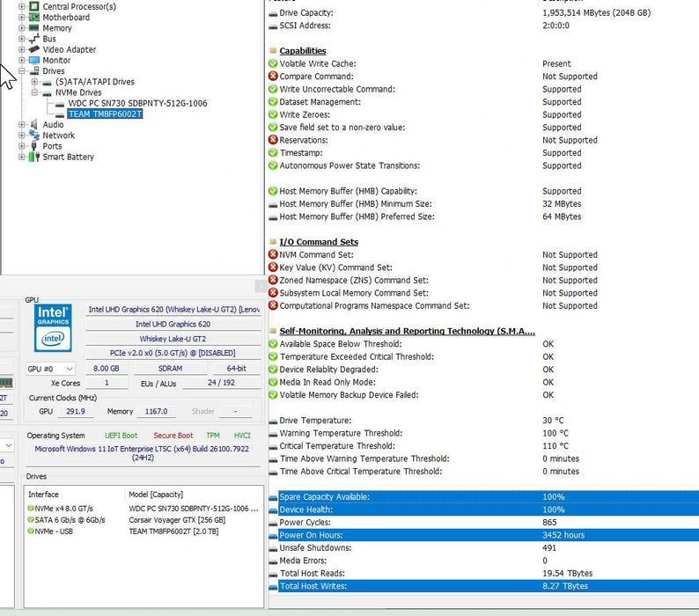Select the Spare Capacity Available row
The height and width of the screenshot is (616, 699).
click(x=483, y=496)
